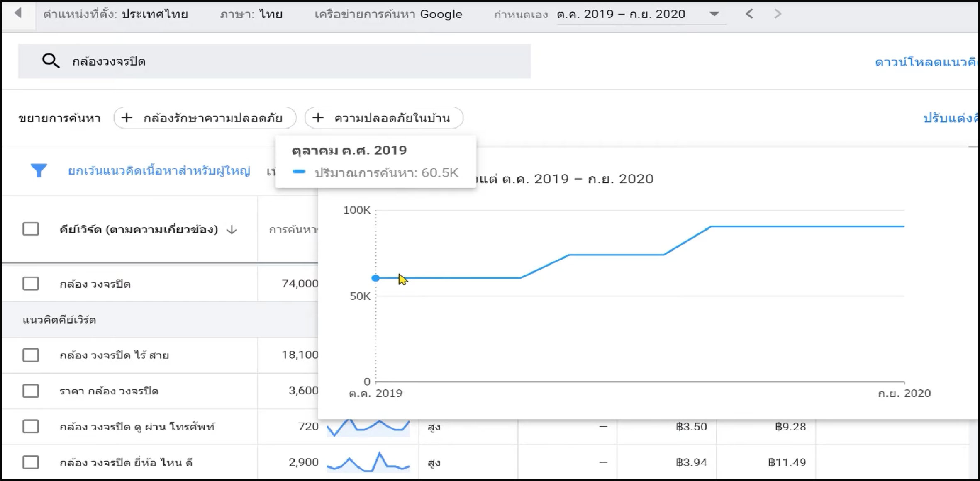
Task: Click bid value ฿3.94
Action: pyautogui.click(x=691, y=462)
